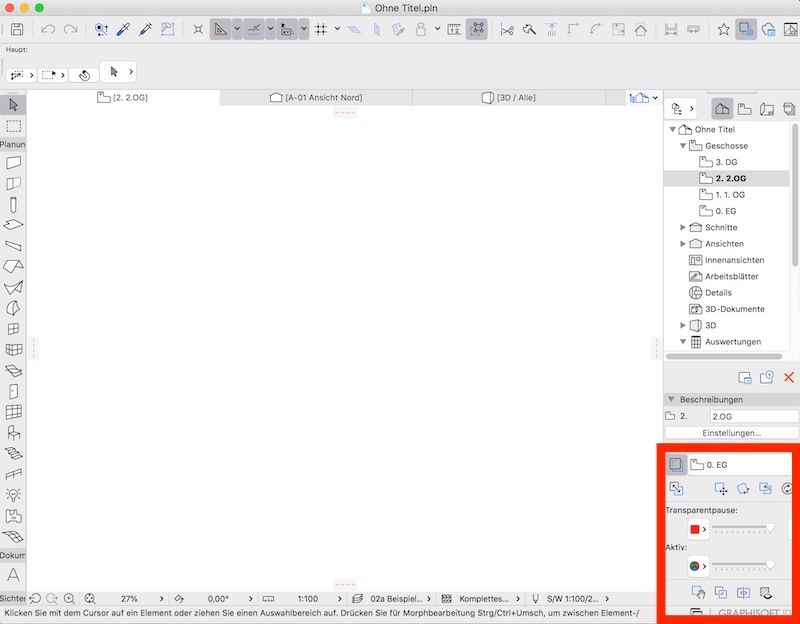Toggle the schraffur icon at Transparentpause panel bottom
This screenshot has width=800, height=624.
[764, 591]
